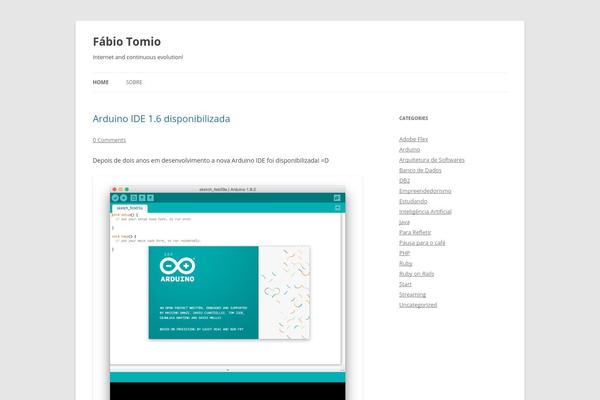The width and height of the screenshot is (600, 400).
Task: Click the Internet and continuous evolution tagline
Action: pyautogui.click(x=138, y=57)
